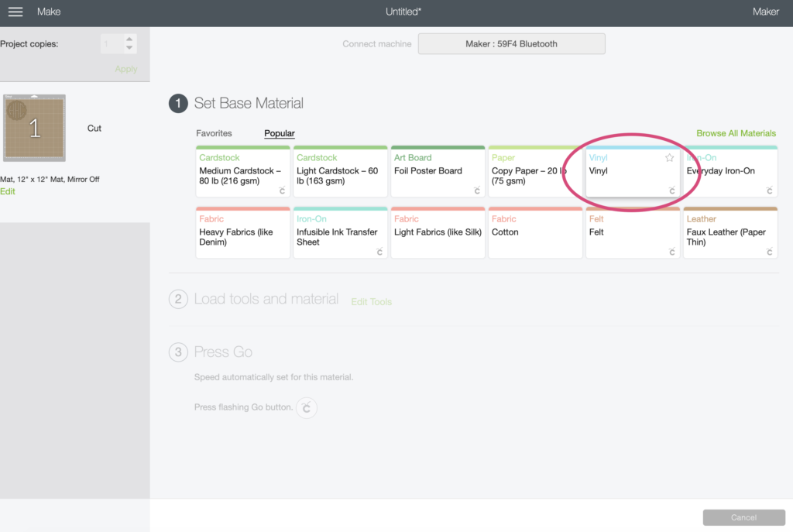
Task: Cancel the make process
Action: 743,517
